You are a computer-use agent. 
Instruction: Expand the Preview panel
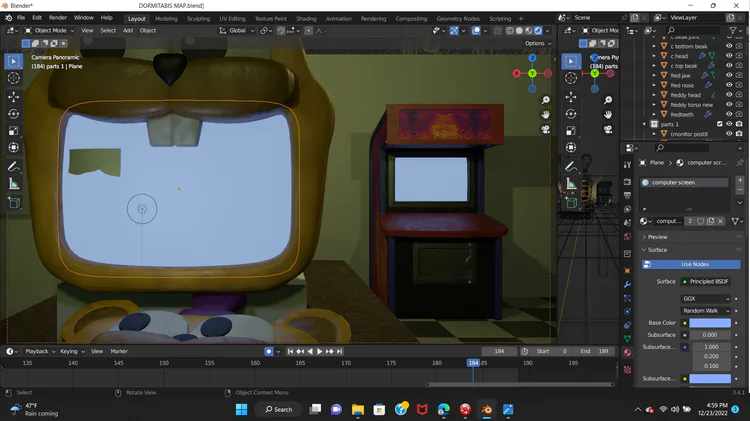point(658,237)
